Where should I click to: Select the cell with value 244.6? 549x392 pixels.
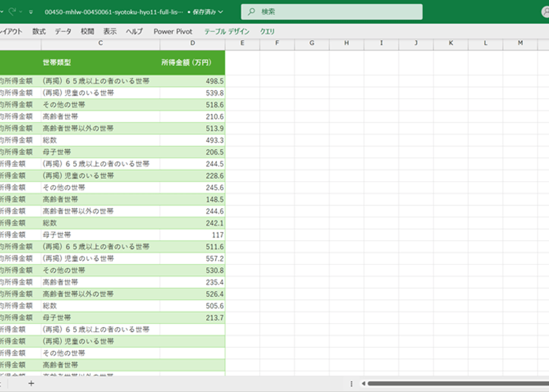tap(193, 211)
